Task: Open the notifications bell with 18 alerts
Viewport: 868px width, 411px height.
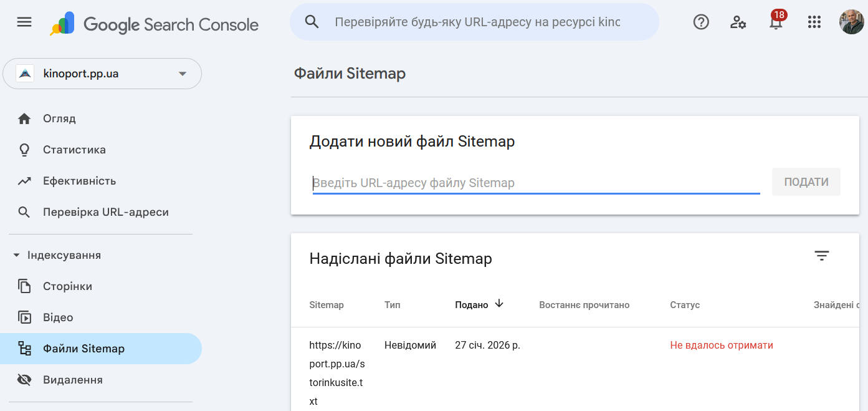Action: [775, 22]
